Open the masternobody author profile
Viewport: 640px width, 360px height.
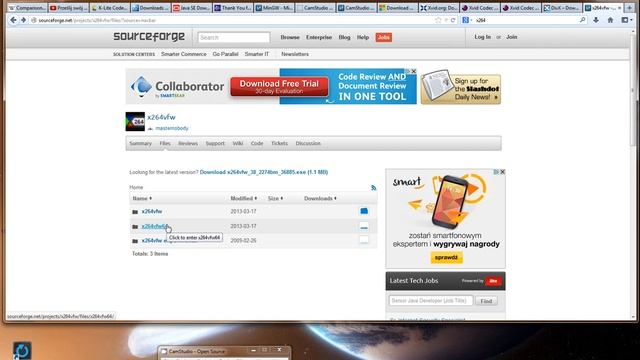coord(172,128)
